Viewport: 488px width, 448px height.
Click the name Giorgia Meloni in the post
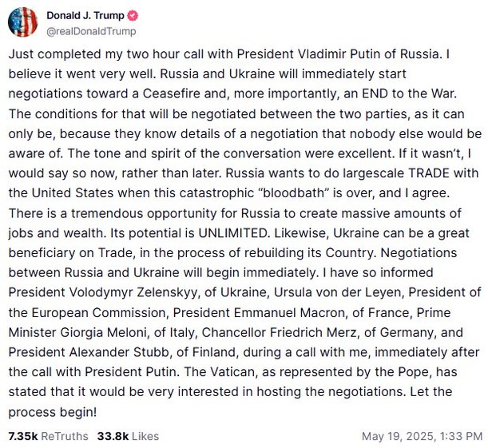103,332
